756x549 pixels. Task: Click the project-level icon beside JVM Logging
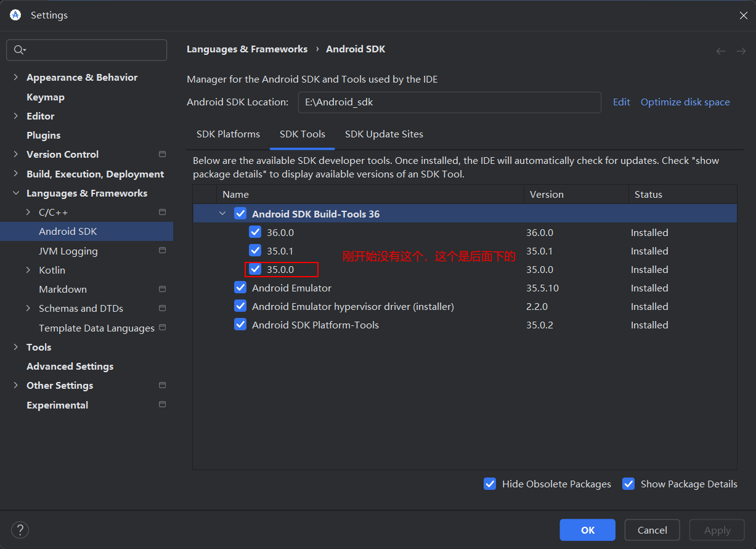coord(163,251)
